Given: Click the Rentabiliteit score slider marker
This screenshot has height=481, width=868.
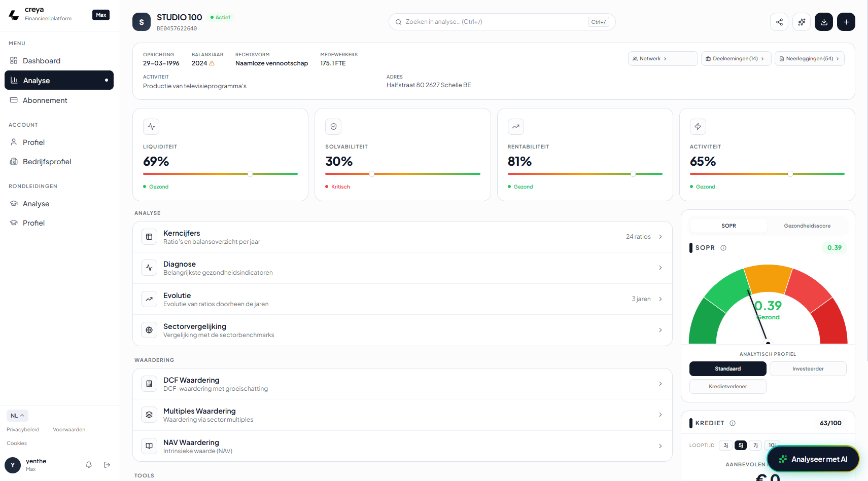Looking at the screenshot, I should [633, 174].
